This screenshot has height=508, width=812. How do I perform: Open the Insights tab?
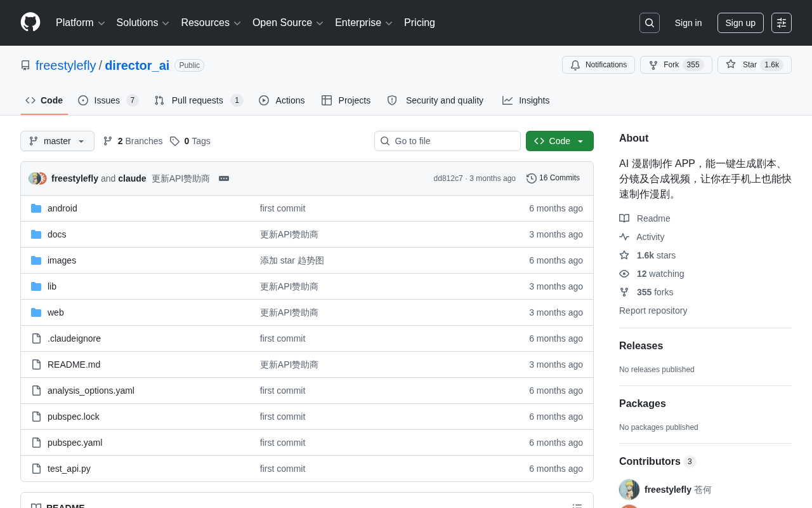(526, 100)
